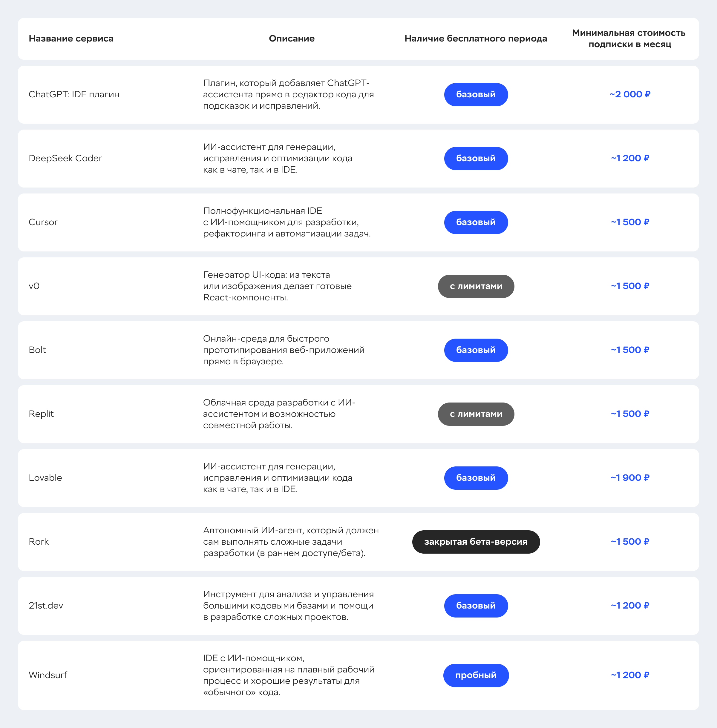Viewport: 717px width, 728px height.
Task: Click the «базовый» badge for DeepSeek Coder
Action: tap(476, 159)
